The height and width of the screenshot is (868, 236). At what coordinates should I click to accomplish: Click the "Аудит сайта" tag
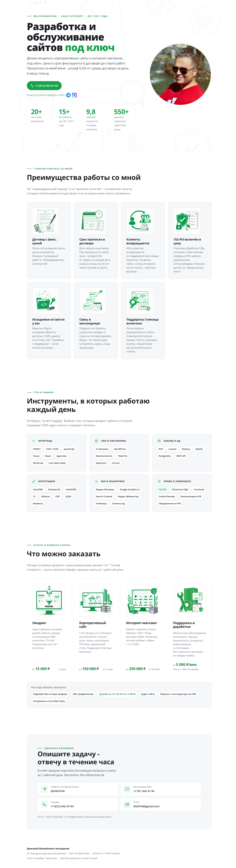tap(148, 694)
